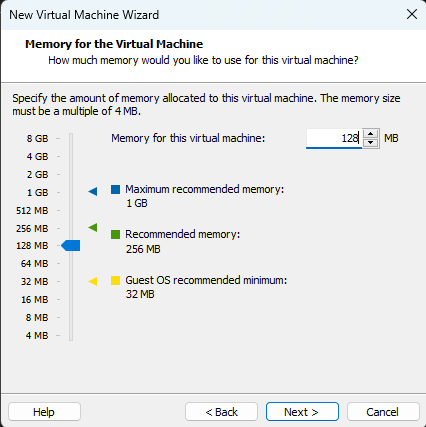Select the 512 MB mark on the slider
The image size is (426, 427).
pyautogui.click(x=32, y=210)
